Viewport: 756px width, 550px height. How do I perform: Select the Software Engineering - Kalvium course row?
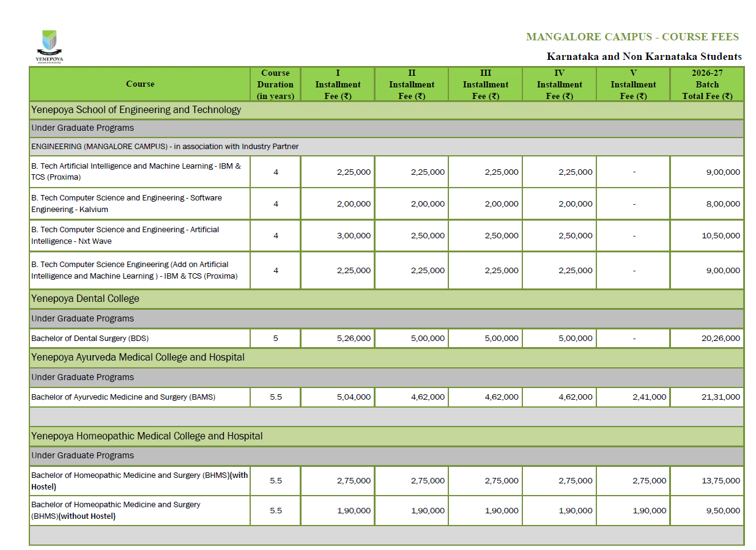pos(127,204)
